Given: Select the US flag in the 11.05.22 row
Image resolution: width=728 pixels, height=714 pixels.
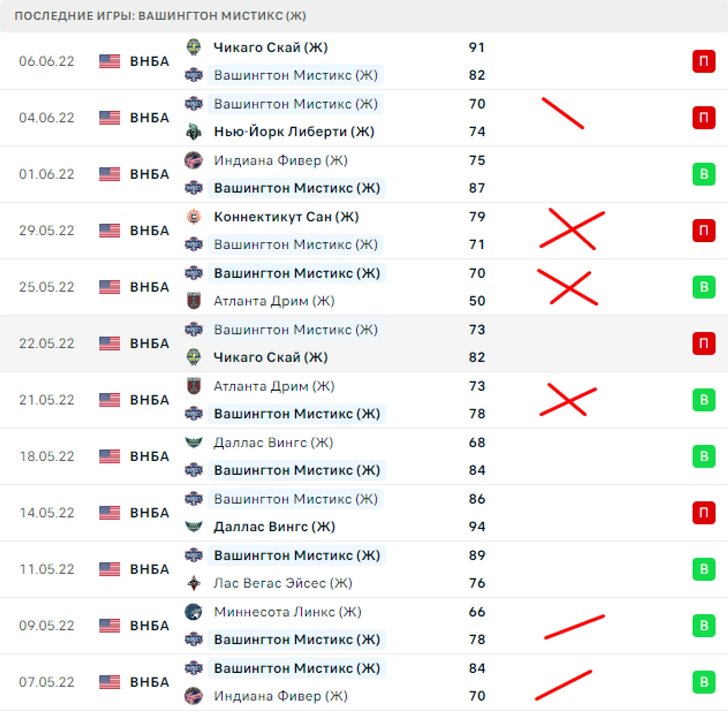Looking at the screenshot, I should pyautogui.click(x=110, y=569).
